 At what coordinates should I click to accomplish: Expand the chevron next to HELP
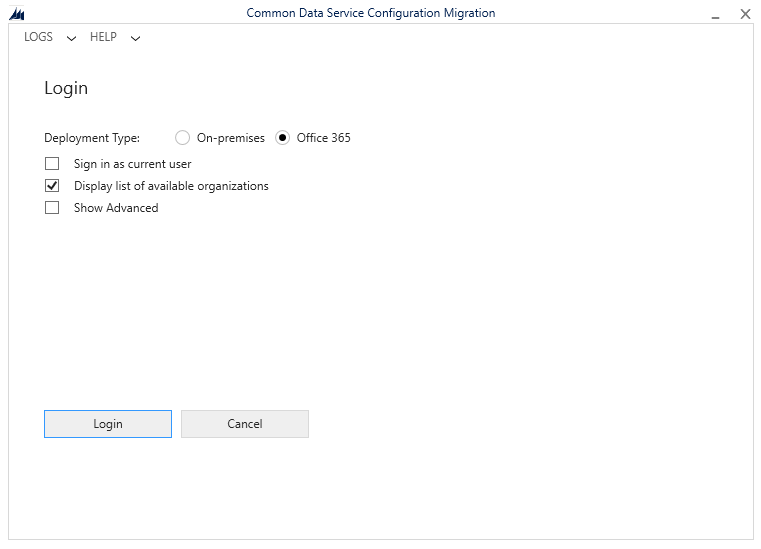(x=135, y=39)
